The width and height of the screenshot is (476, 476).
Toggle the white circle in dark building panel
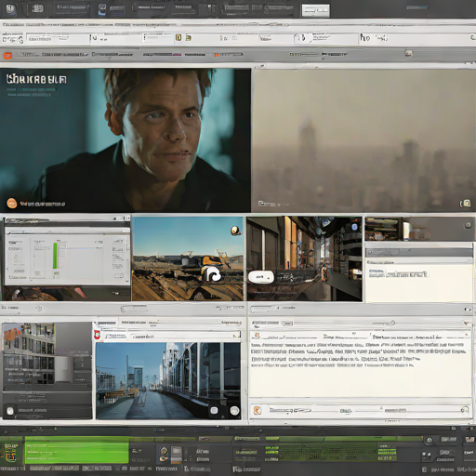[10, 411]
